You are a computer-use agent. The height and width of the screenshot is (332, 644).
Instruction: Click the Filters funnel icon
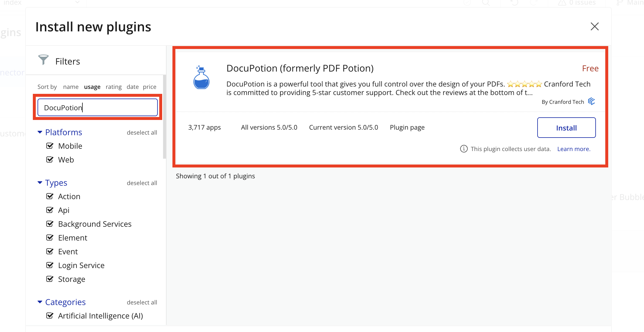click(x=43, y=60)
